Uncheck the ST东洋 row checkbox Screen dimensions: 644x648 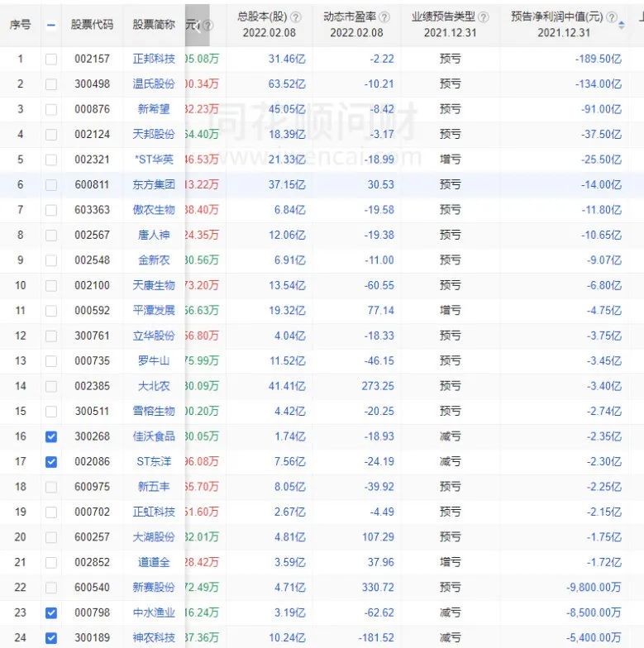[51, 462]
